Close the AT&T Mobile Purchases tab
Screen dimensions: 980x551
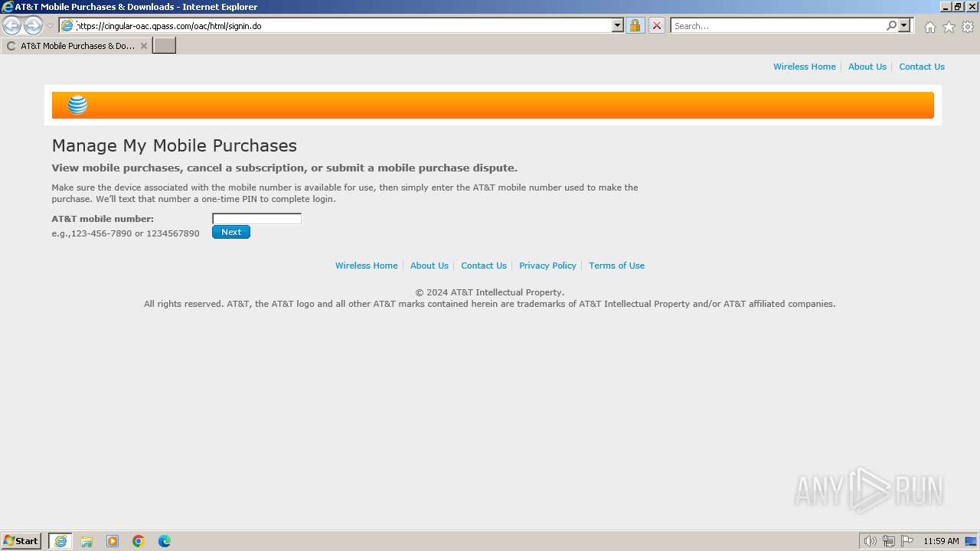(x=143, y=46)
